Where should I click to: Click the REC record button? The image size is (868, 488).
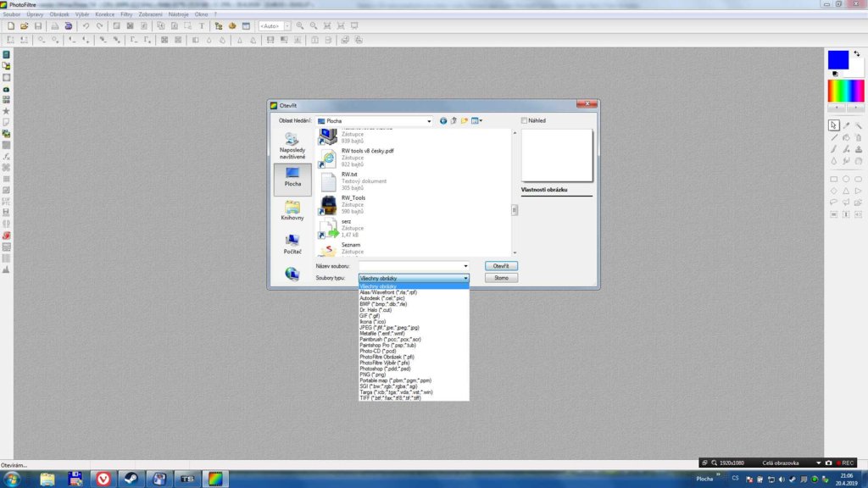(845, 463)
